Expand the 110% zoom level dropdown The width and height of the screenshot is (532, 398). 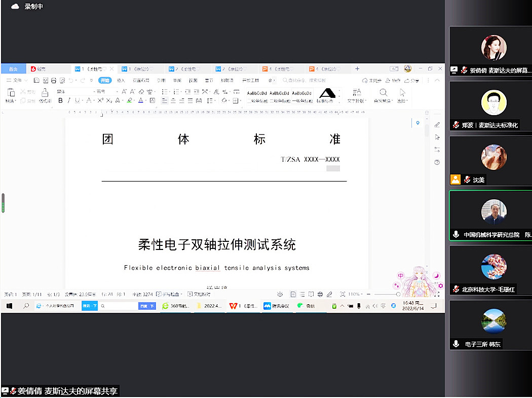tap(356, 294)
